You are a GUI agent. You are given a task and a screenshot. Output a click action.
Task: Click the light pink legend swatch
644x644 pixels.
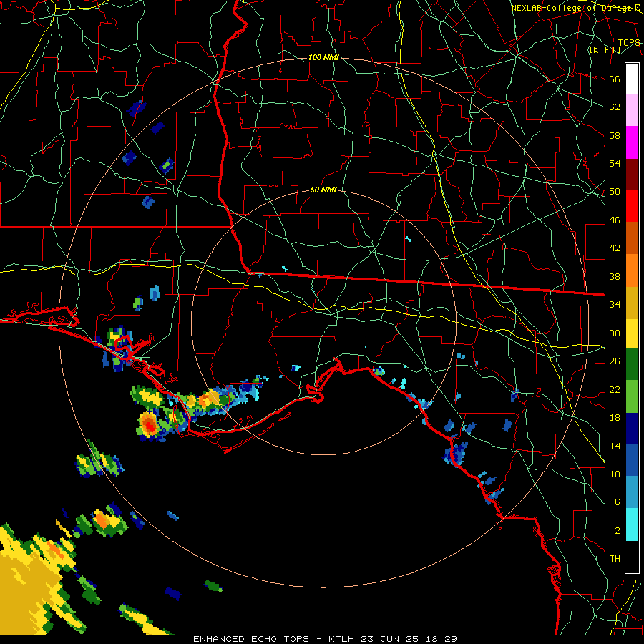[x=632, y=110]
